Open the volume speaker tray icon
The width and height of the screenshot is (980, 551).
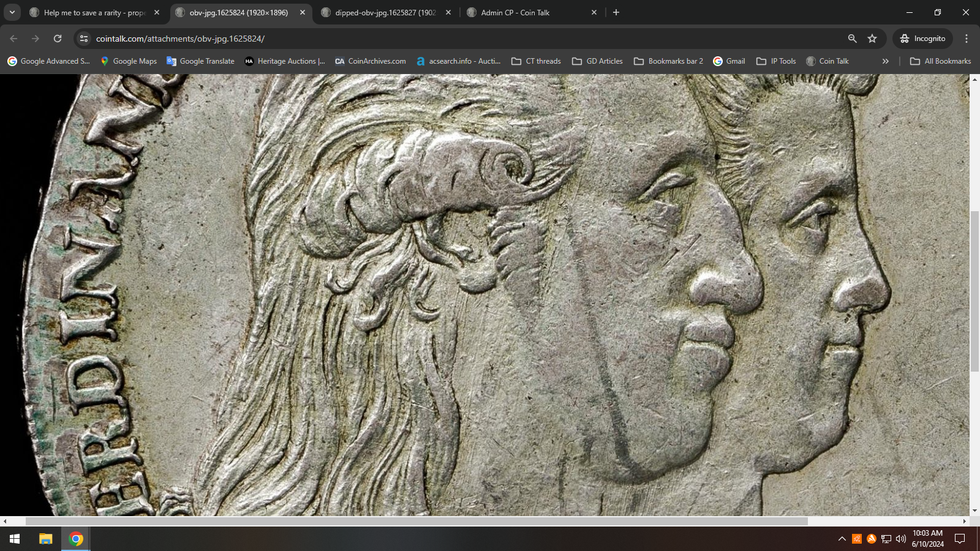(901, 539)
